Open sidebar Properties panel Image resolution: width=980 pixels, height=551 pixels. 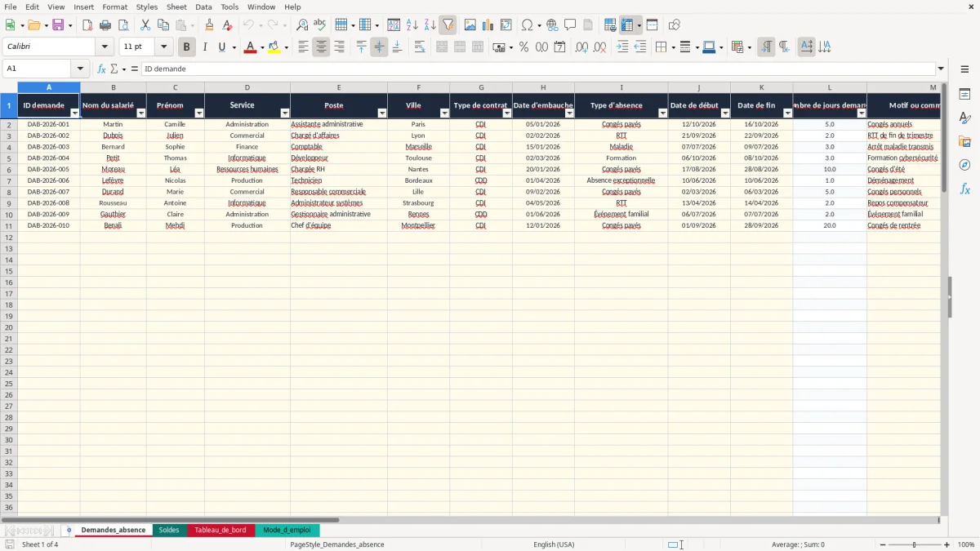[964, 95]
